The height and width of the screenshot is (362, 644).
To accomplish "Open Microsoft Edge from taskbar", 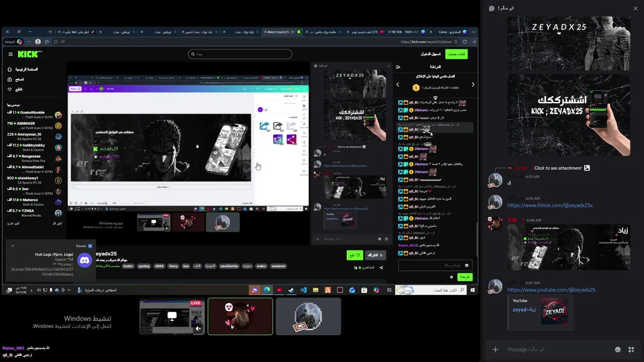I will [267, 290].
